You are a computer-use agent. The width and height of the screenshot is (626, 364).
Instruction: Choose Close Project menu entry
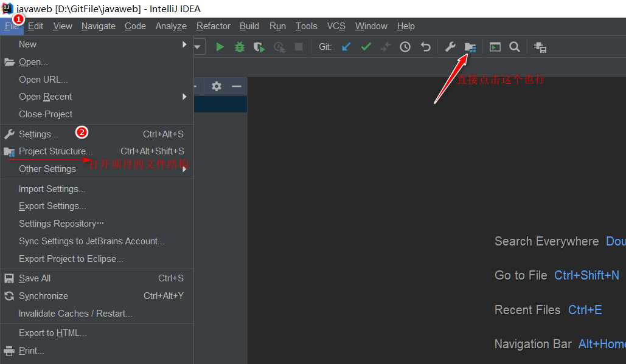pyautogui.click(x=97, y=114)
